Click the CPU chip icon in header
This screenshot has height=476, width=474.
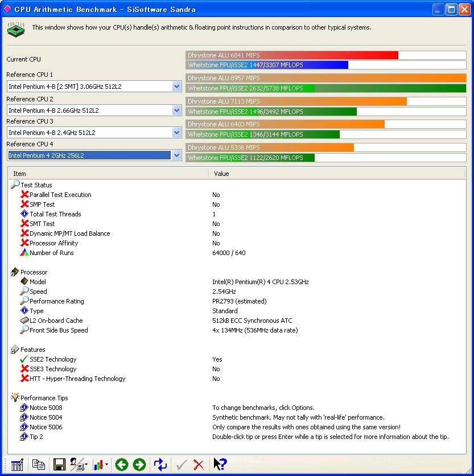(16, 30)
